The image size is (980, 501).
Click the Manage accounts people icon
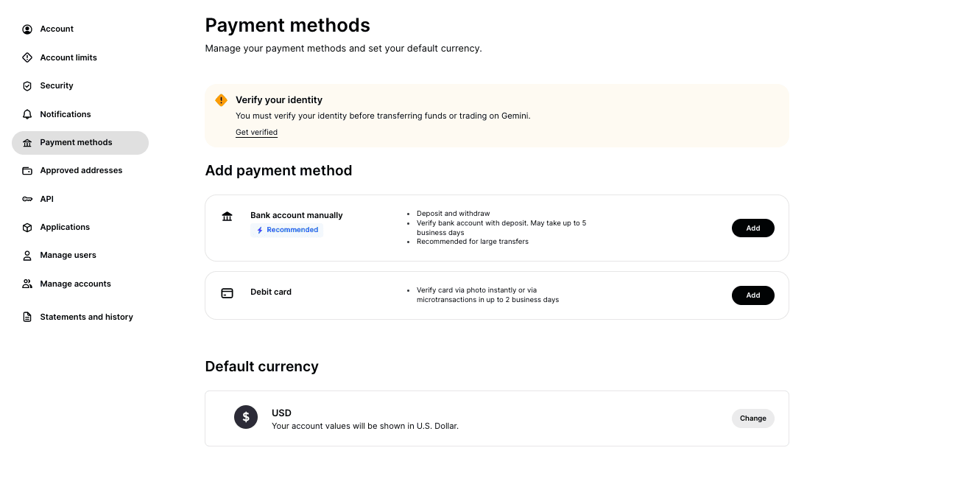(27, 284)
